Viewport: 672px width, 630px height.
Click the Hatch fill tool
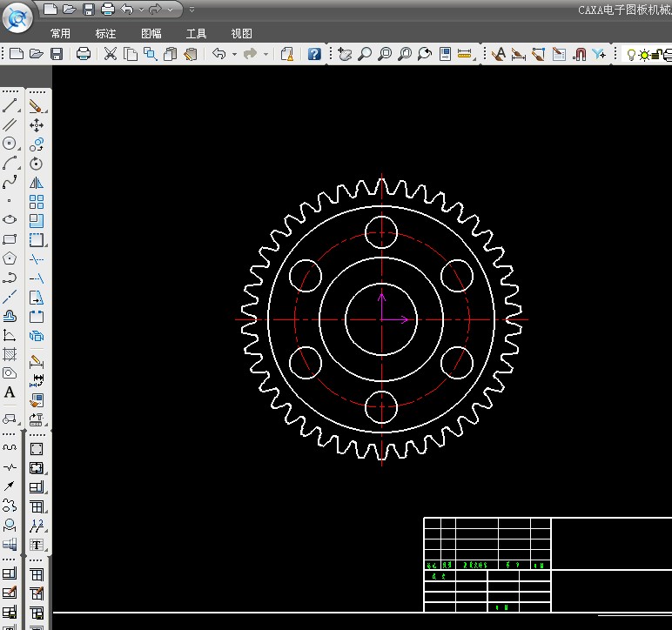(x=10, y=354)
